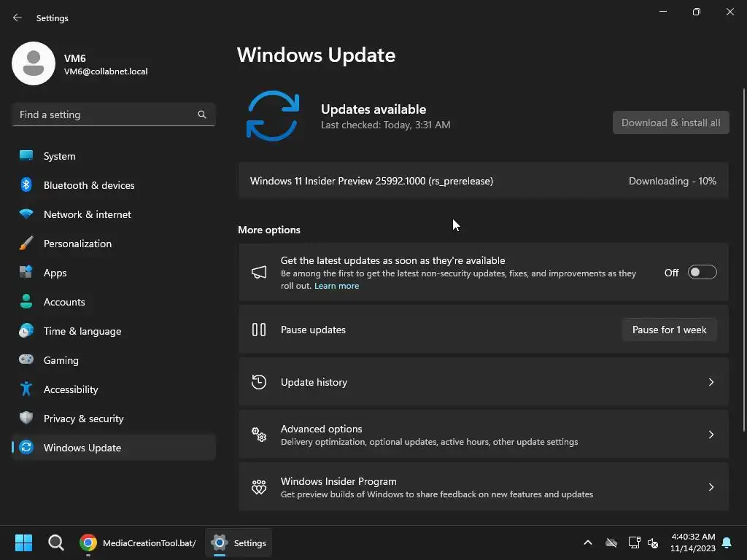Click the display network tray icon
This screenshot has width=747, height=560.
pos(634,542)
